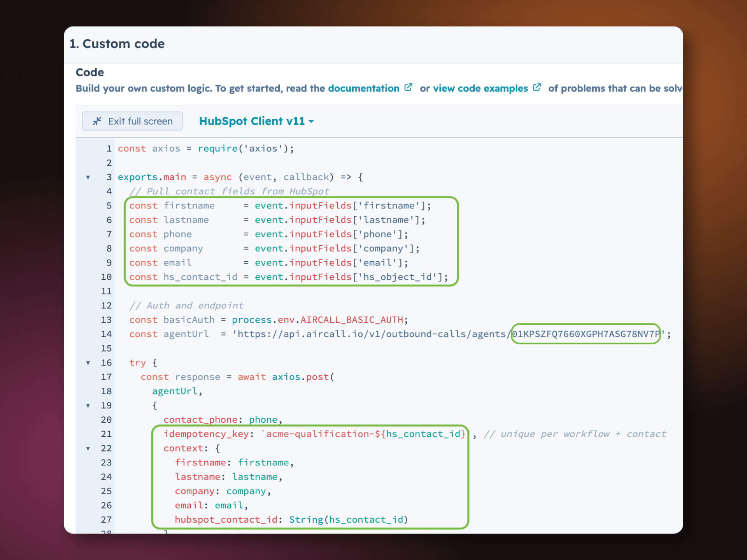Click the const email declaration line
The height and width of the screenshot is (560, 747).
point(269,263)
